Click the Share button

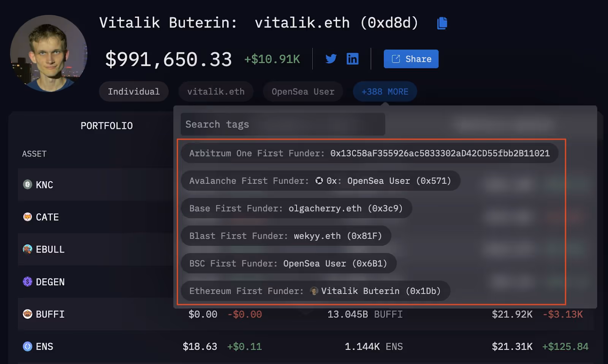coord(411,59)
